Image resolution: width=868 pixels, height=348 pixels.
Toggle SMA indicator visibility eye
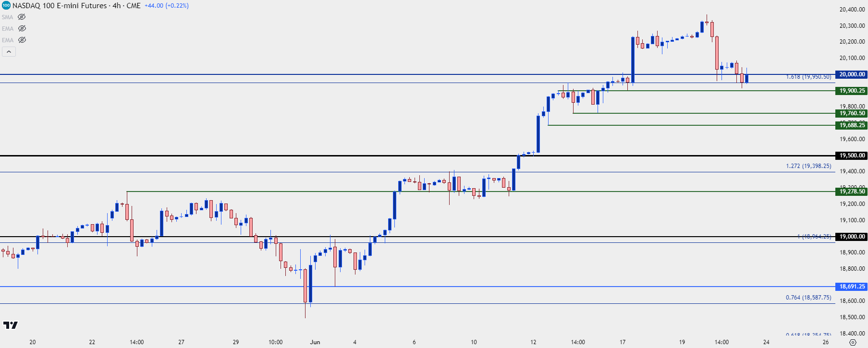[x=22, y=17]
